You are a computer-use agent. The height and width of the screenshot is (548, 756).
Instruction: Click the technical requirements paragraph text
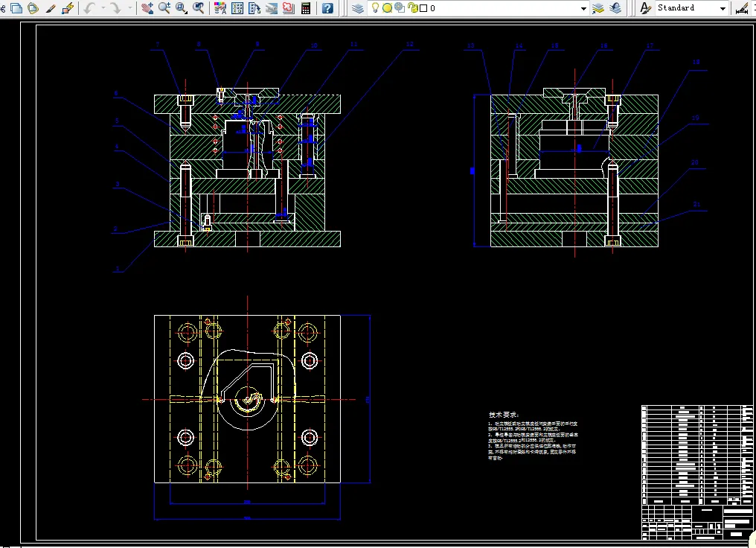[x=533, y=441]
